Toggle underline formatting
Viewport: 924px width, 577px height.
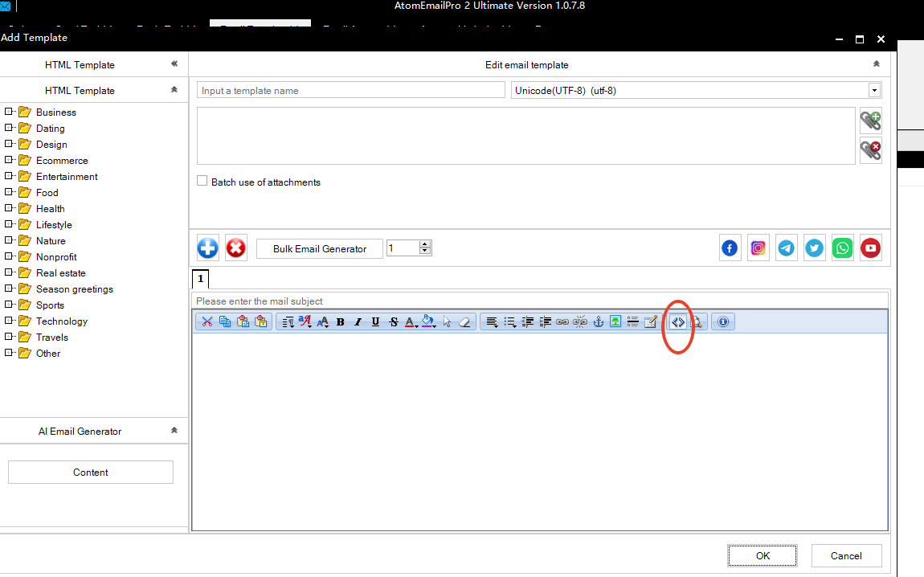tap(375, 321)
